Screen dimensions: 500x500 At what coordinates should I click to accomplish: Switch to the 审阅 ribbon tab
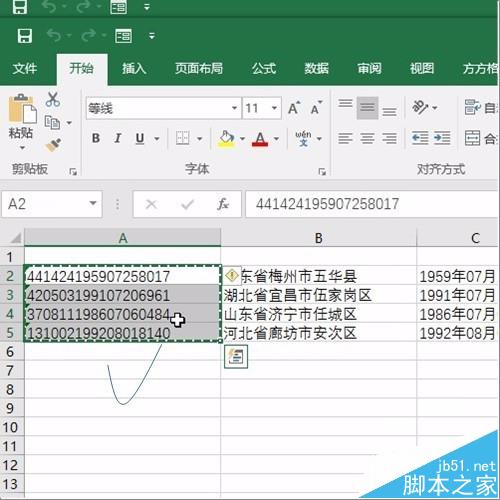369,68
